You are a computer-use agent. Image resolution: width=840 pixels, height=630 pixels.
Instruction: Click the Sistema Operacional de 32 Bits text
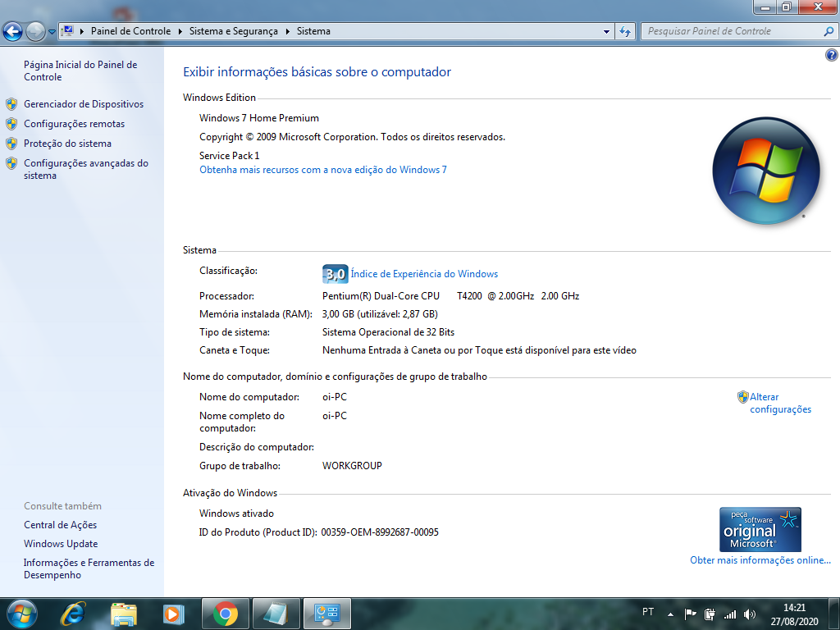[388, 333]
